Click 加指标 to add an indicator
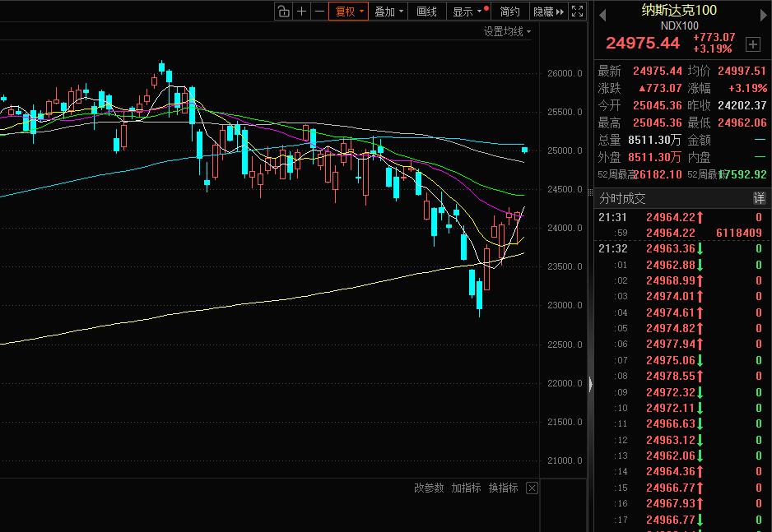This screenshot has height=532, width=772. tap(466, 488)
